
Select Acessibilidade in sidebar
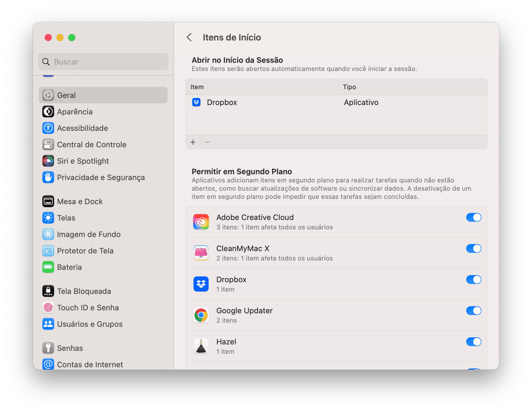tap(103, 128)
